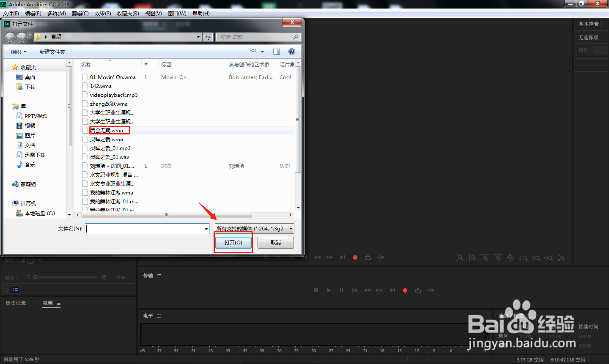The width and height of the screenshot is (609, 364).
Task: Move playhead to previous in Transport panel
Action: (354, 290)
